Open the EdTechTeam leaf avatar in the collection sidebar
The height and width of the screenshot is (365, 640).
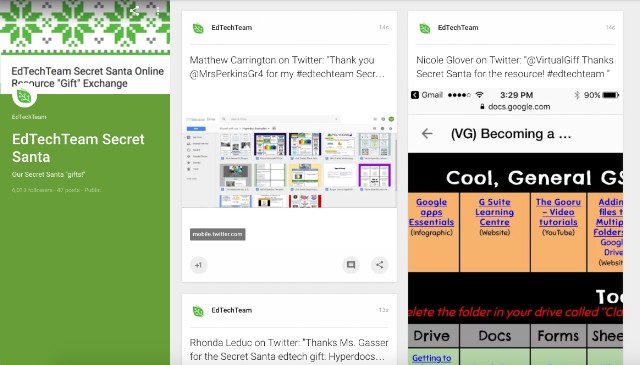tap(24, 97)
